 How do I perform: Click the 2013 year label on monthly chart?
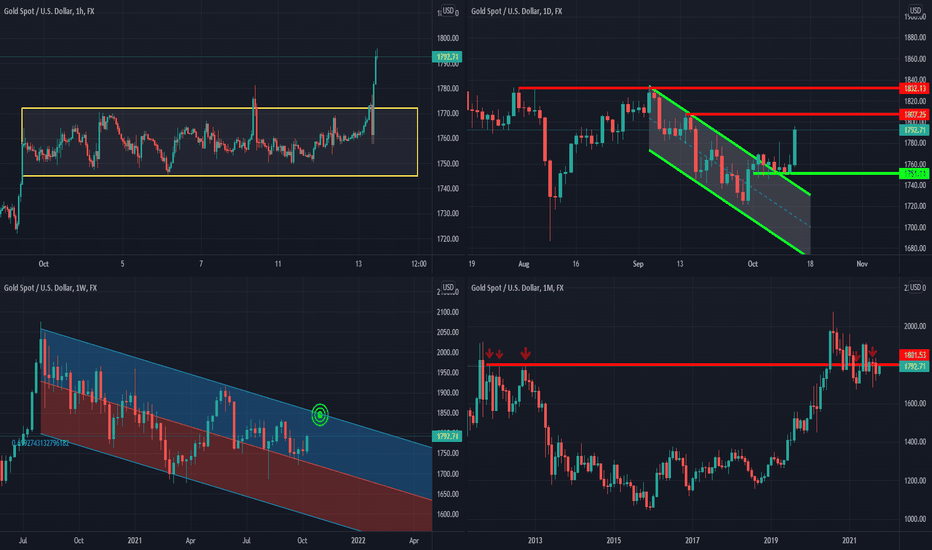tap(535, 540)
